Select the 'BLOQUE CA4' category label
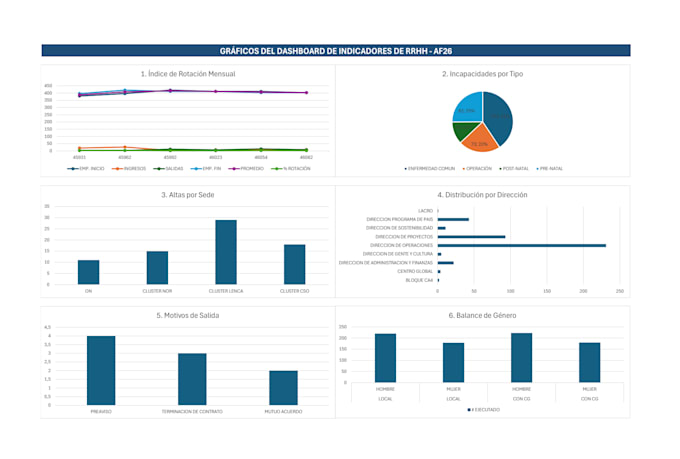This screenshot has height=459, width=680. pos(419,280)
